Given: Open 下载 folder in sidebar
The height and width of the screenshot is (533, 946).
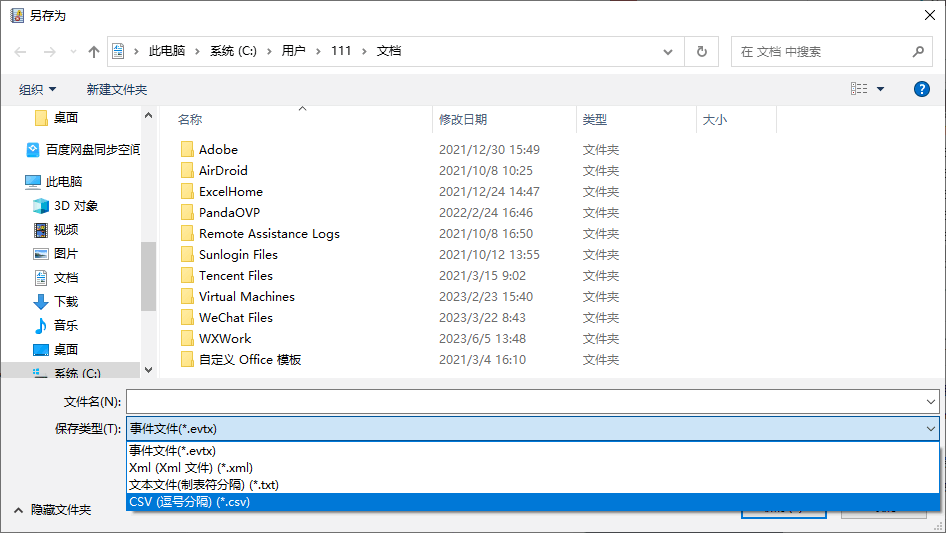Looking at the screenshot, I should click(65, 301).
